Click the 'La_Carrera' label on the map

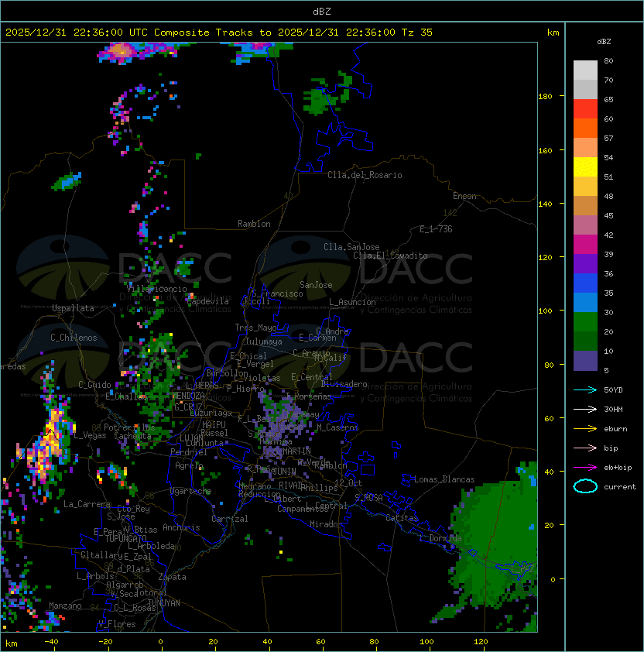[87, 504]
